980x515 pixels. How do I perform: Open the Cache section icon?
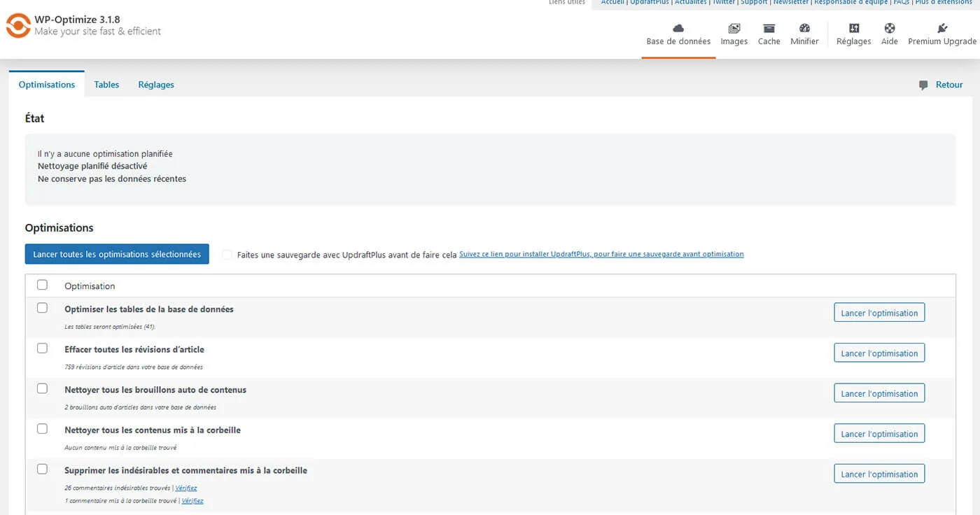point(769,28)
